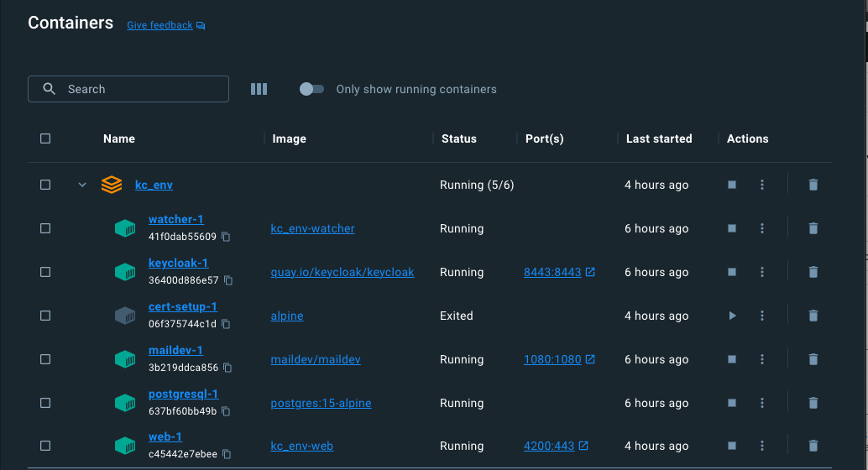Image resolution: width=868 pixels, height=470 pixels.
Task: Delete the postgresql-1 container
Action: [813, 403]
